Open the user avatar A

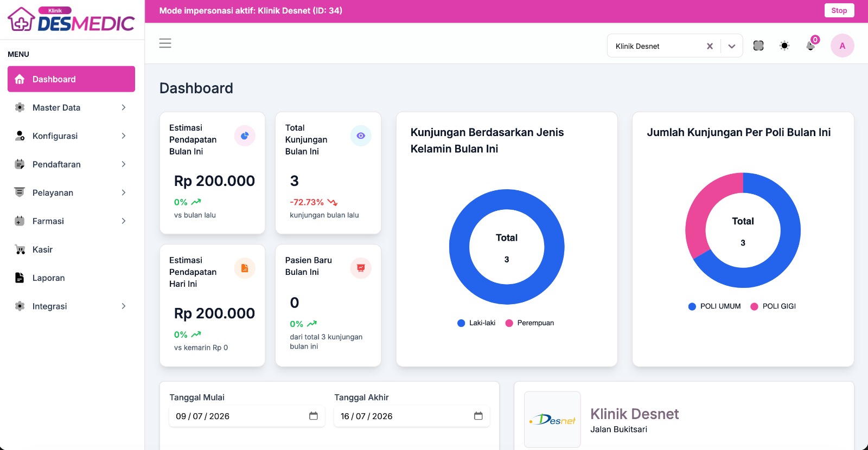pos(842,46)
